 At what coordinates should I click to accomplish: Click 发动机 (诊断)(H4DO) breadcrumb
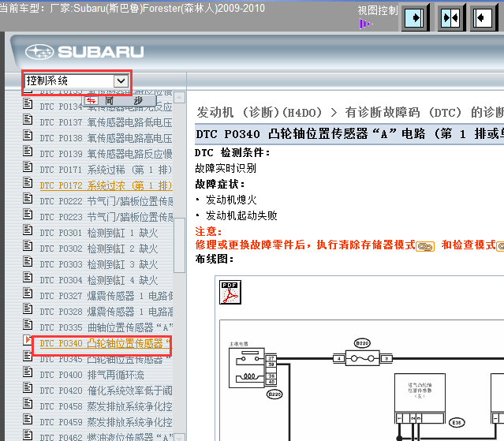coord(259,112)
